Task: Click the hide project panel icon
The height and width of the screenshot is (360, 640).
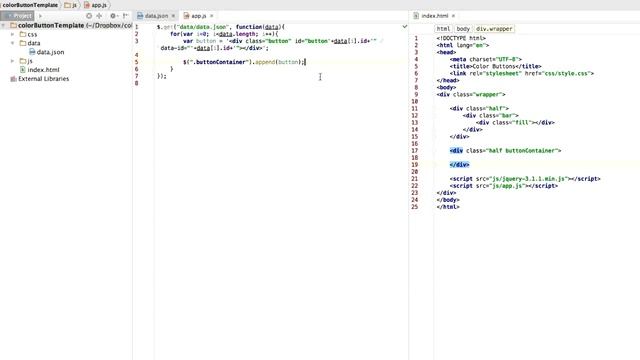Action: [x=125, y=16]
